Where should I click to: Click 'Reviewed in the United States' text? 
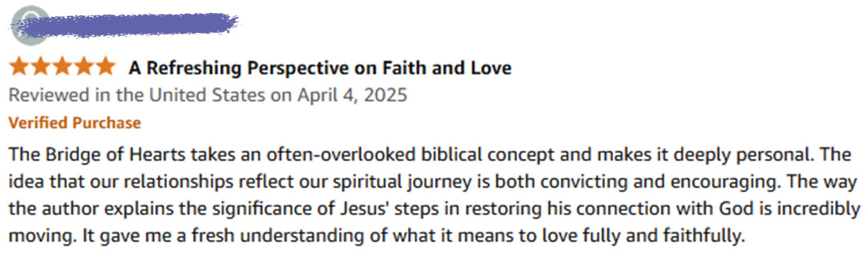137,95
